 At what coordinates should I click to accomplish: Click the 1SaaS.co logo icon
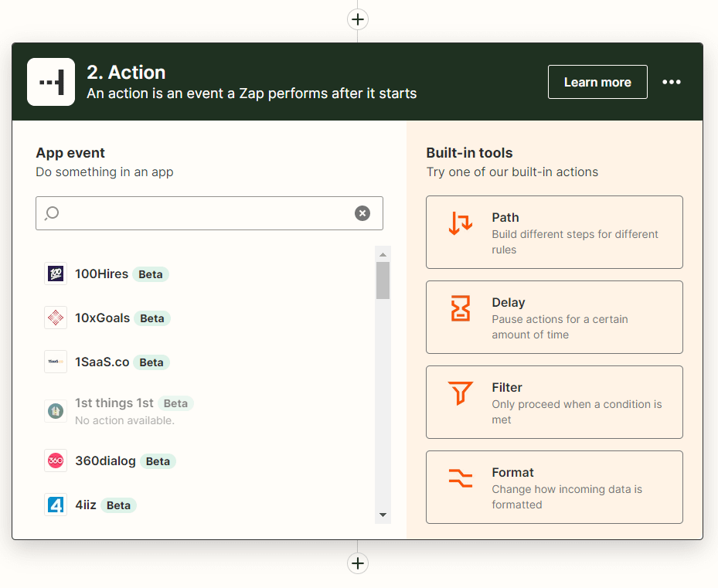coord(56,362)
